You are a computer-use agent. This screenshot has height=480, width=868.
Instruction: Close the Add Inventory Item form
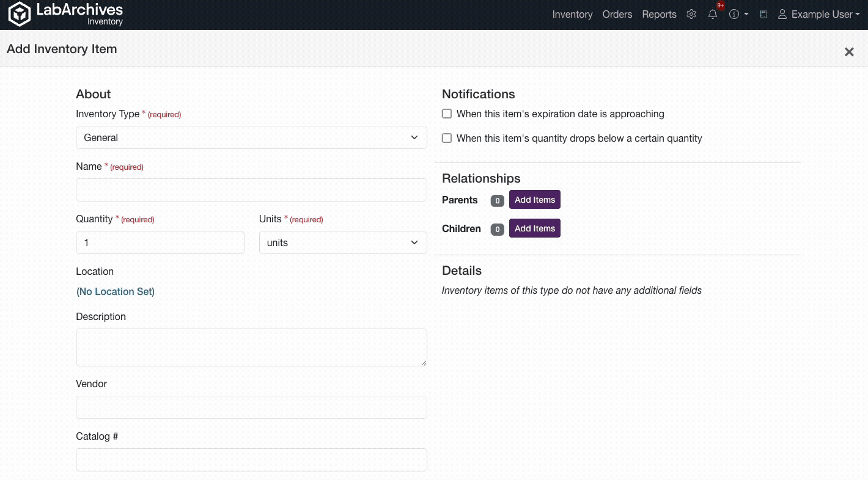coord(848,52)
